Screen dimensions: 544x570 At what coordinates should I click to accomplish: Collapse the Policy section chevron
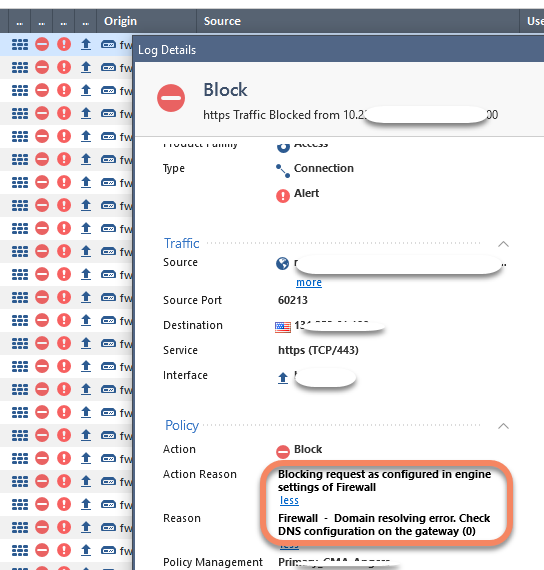(x=503, y=426)
